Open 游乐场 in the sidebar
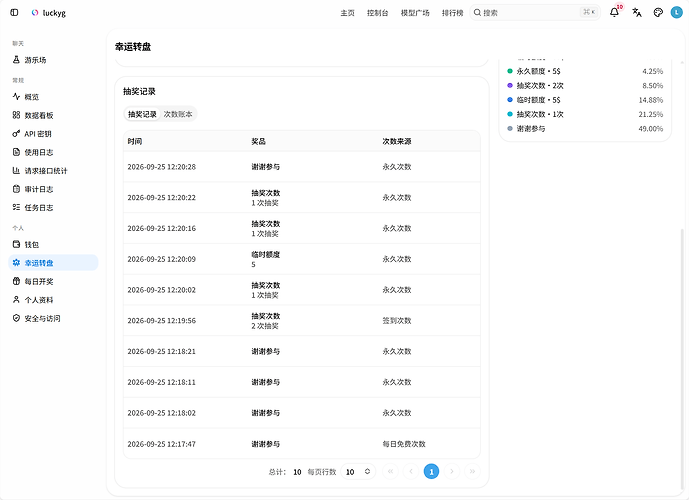 pos(53,60)
